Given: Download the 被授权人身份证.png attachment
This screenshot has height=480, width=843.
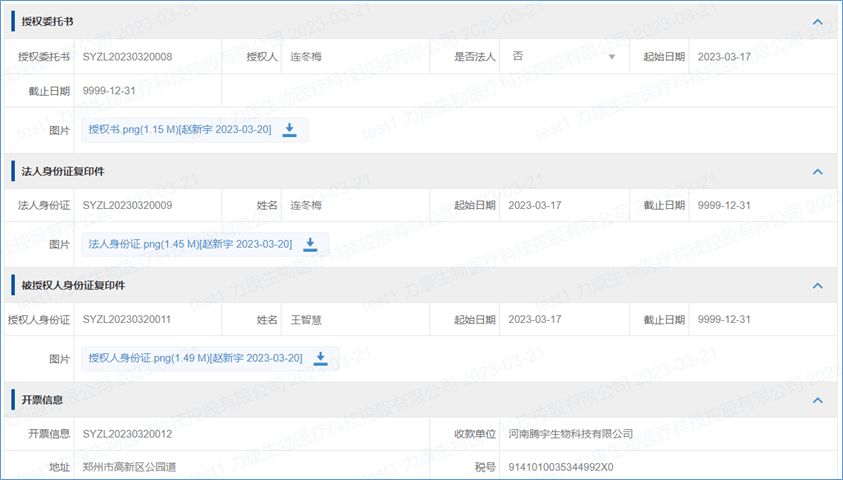Looking at the screenshot, I should point(321,358).
